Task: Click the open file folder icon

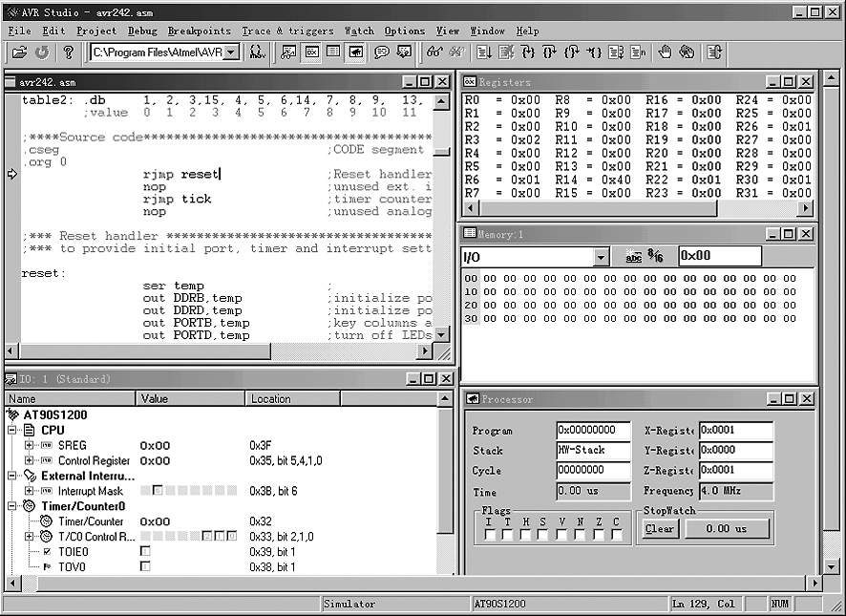Action: [x=19, y=53]
